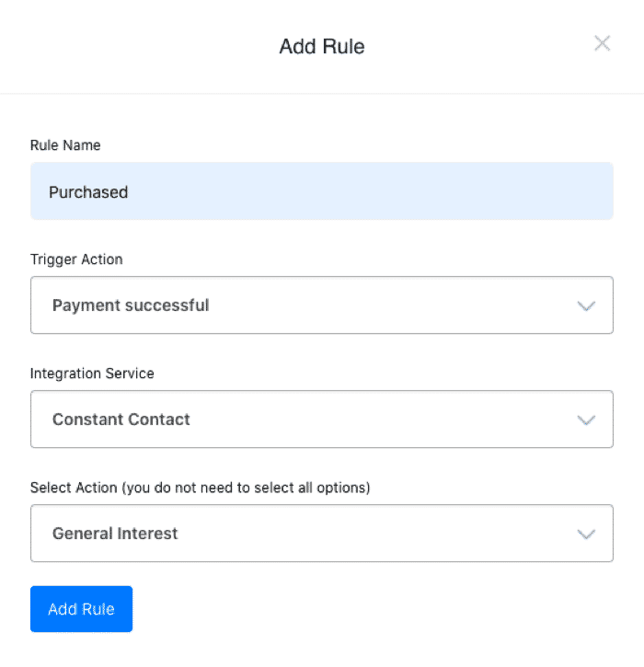Open the Integration Service dropdown
Screen dimensions: 644x667
pos(322,420)
